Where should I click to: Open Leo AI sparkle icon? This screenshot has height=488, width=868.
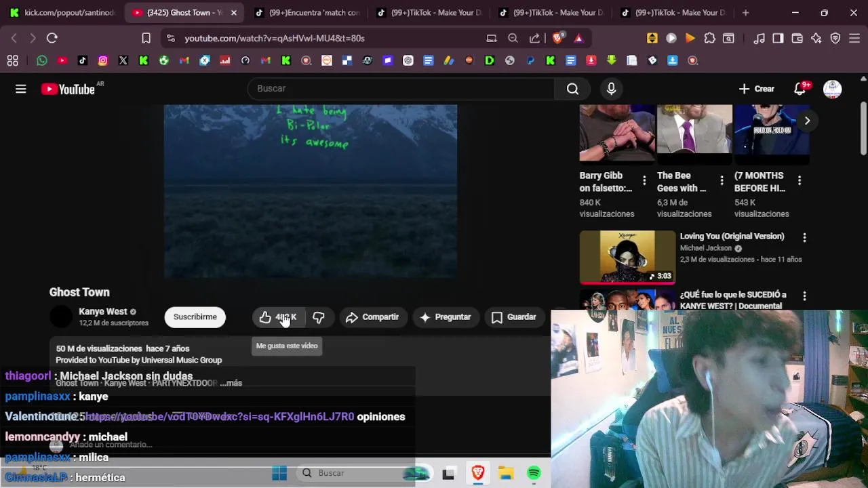tap(816, 39)
